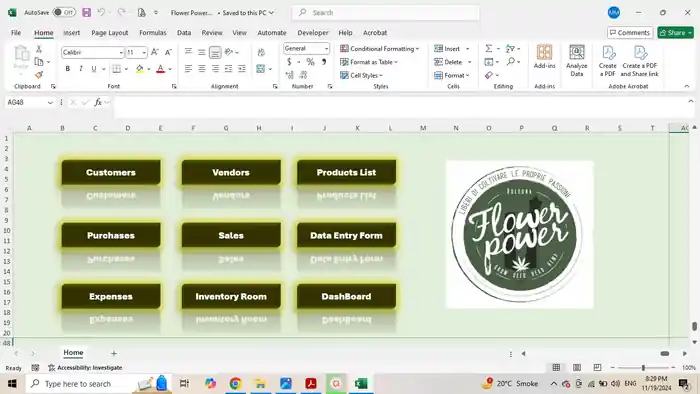Click the Data Entry Form button
700x394 pixels.
[346, 235]
